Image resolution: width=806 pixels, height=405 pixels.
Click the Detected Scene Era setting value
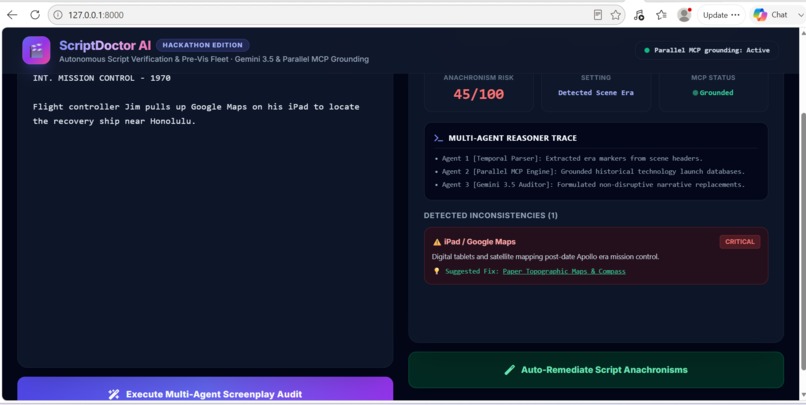596,93
